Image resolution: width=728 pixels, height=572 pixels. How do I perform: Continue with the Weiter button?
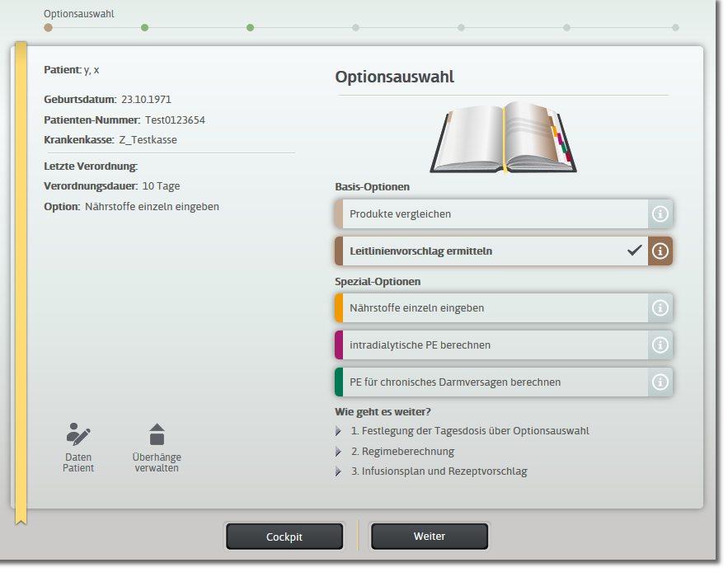(430, 537)
